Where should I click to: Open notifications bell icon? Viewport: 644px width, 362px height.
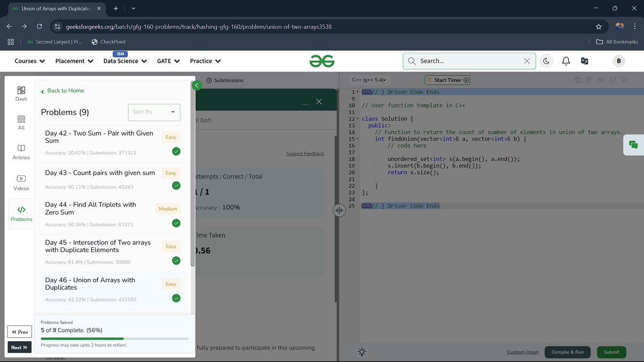click(x=566, y=61)
